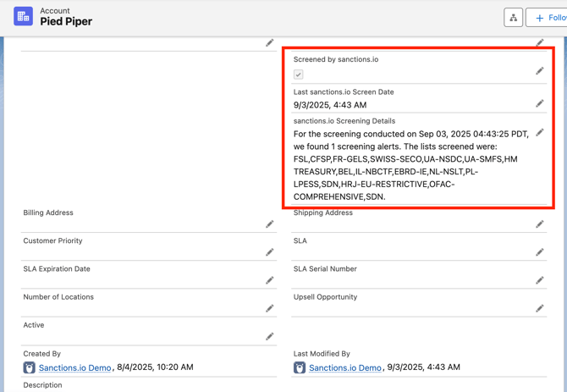Image resolution: width=567 pixels, height=392 pixels.
Task: Edit the SLA Serial Number field
Action: (540, 280)
